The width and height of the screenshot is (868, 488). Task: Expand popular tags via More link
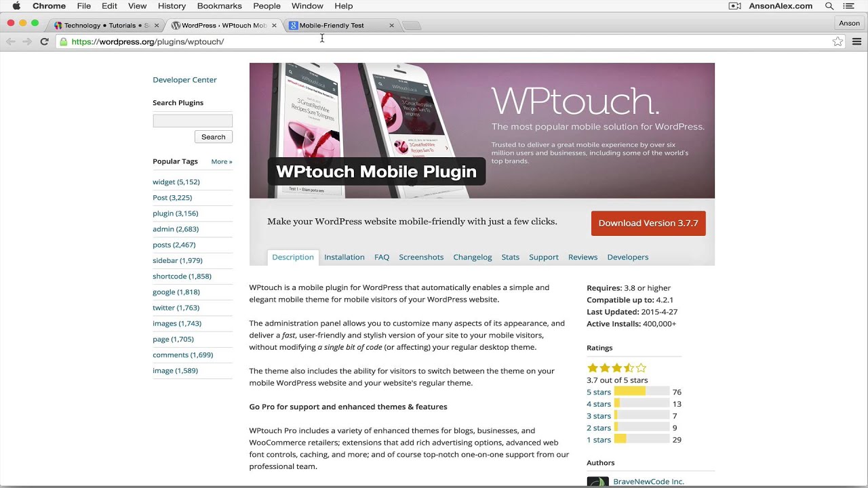(x=221, y=161)
